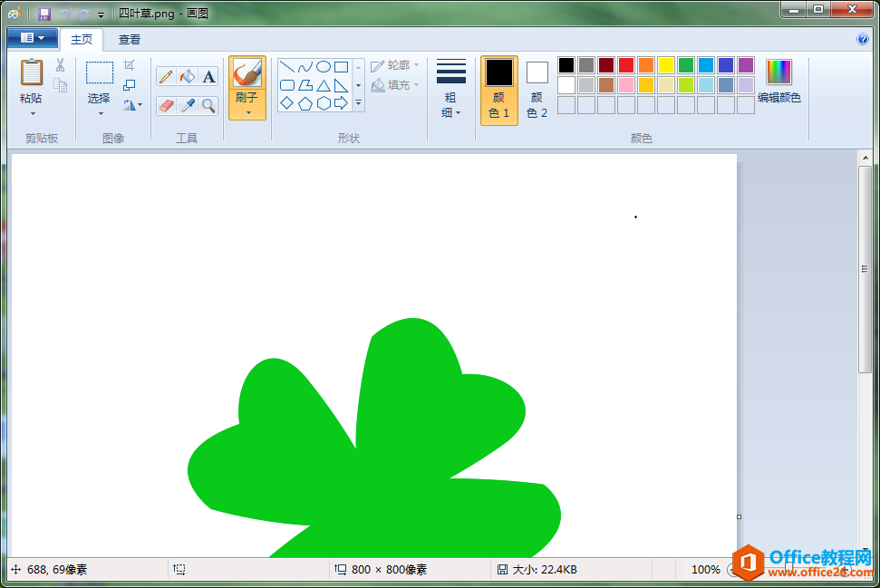Choose the Rectangle shape
This screenshot has width=880, height=588.
(342, 67)
